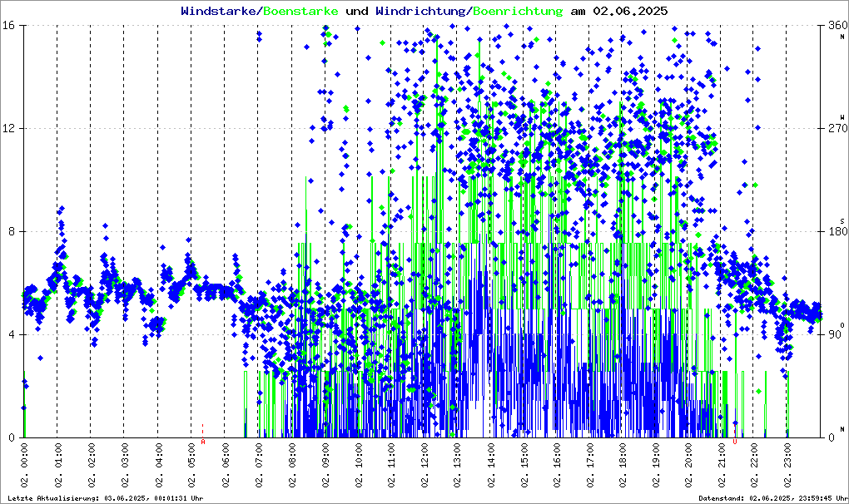The height and width of the screenshot is (504, 849).
Task: Click the '02. 16:00' time axis label
Action: point(557,465)
